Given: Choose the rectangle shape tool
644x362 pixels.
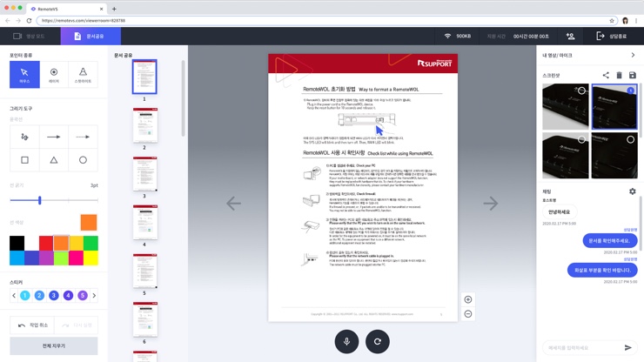Looking at the screenshot, I should pos(24,160).
